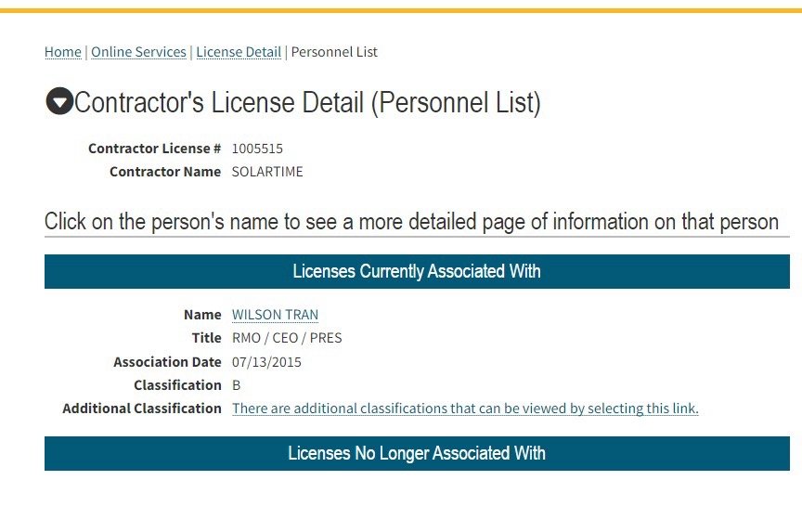Viewport: 802px width, 532px height.
Task: Open Online Services breadcrumb link
Action: [x=138, y=52]
